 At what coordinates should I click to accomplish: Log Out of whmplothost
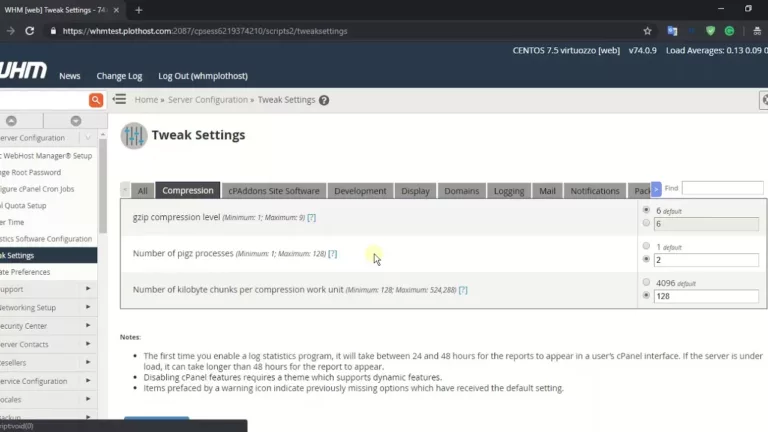pos(203,76)
